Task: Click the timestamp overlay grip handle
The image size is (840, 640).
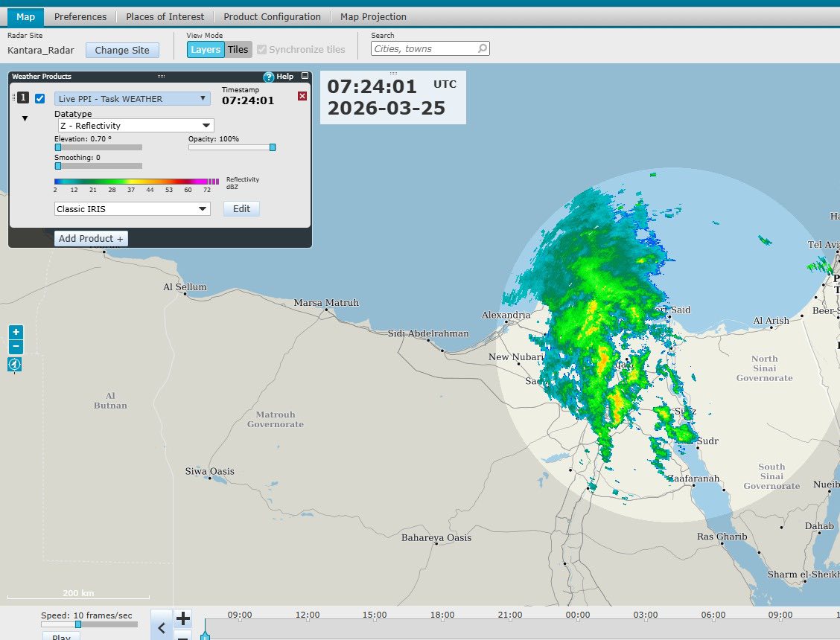Action: pos(393,73)
